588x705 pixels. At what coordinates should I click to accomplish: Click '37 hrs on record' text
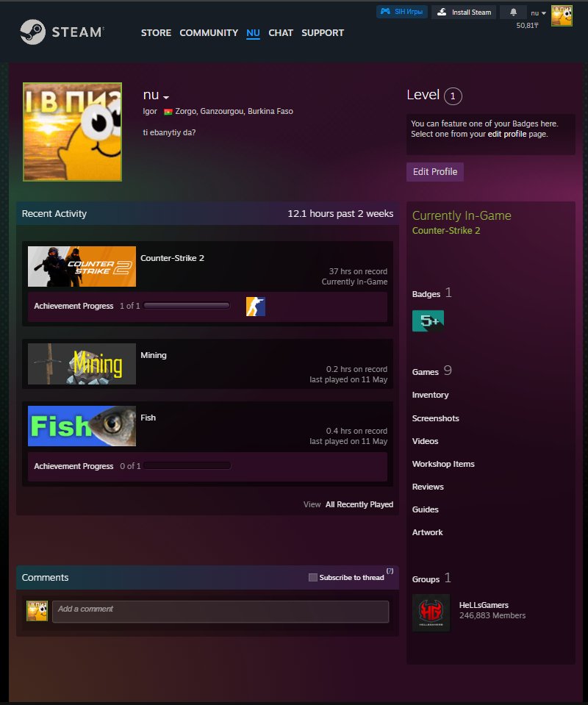pyautogui.click(x=358, y=271)
